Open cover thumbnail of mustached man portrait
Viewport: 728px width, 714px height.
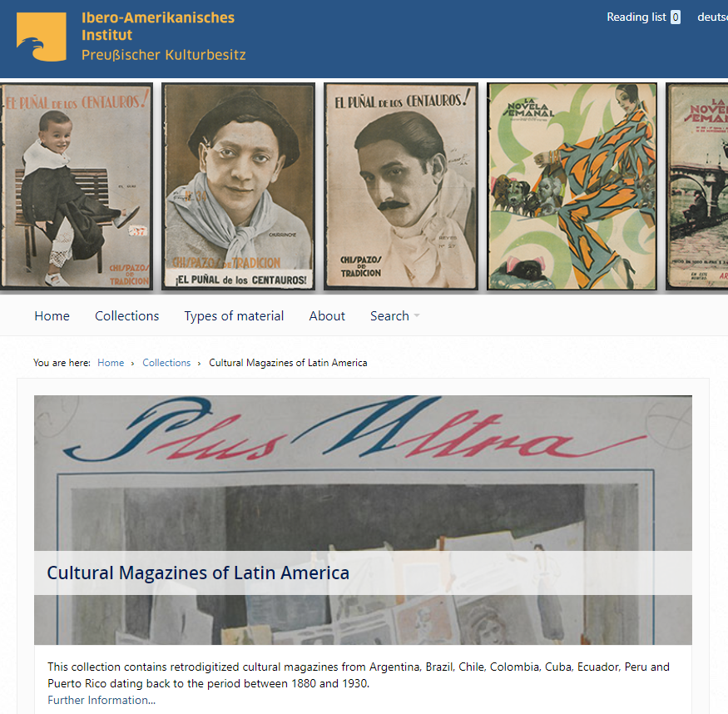(x=401, y=186)
